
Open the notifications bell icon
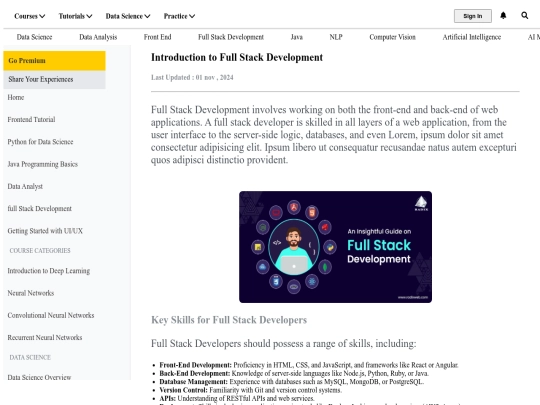pos(503,15)
